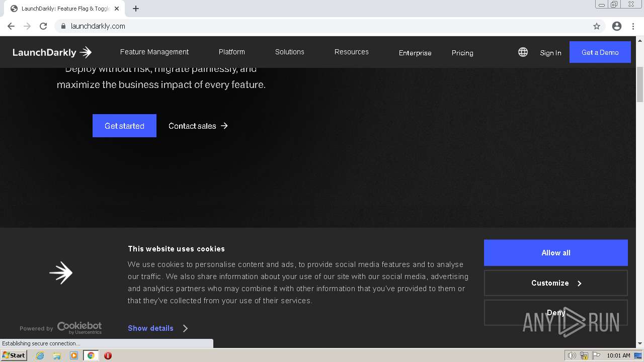
Task: Launch Internet Explorer from the taskbar
Action: pos(40,355)
